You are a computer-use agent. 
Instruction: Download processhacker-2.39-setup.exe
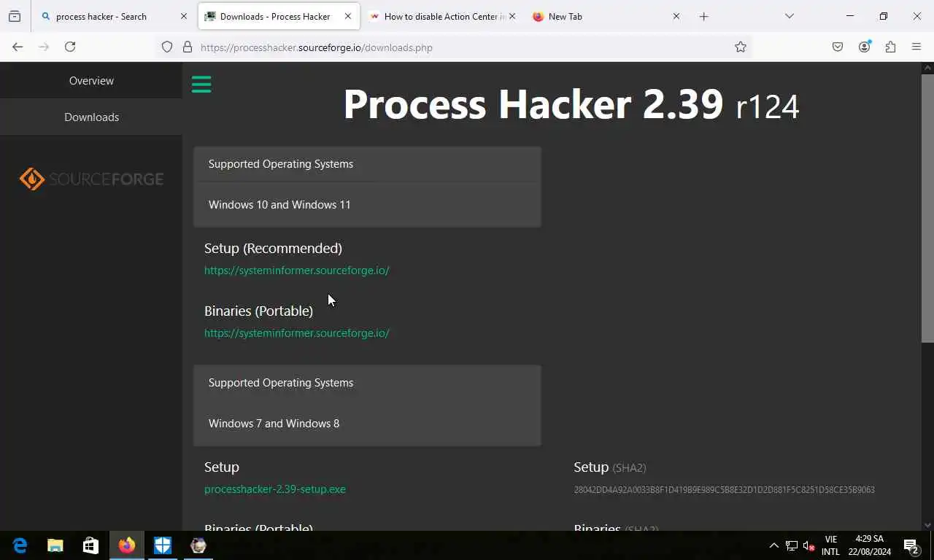pos(275,489)
